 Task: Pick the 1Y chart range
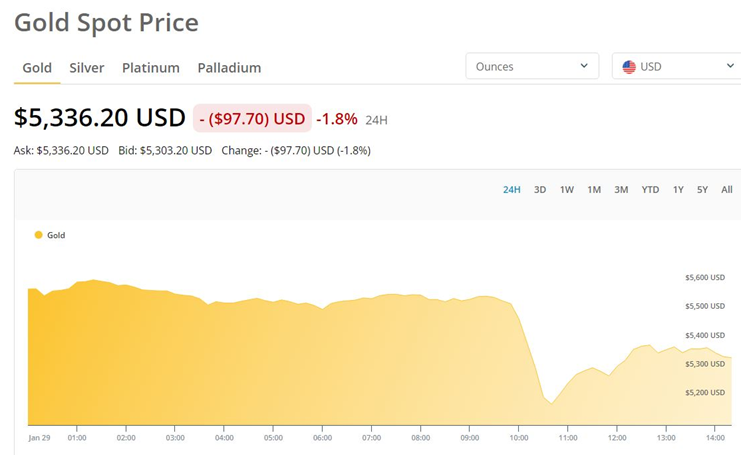coord(678,190)
